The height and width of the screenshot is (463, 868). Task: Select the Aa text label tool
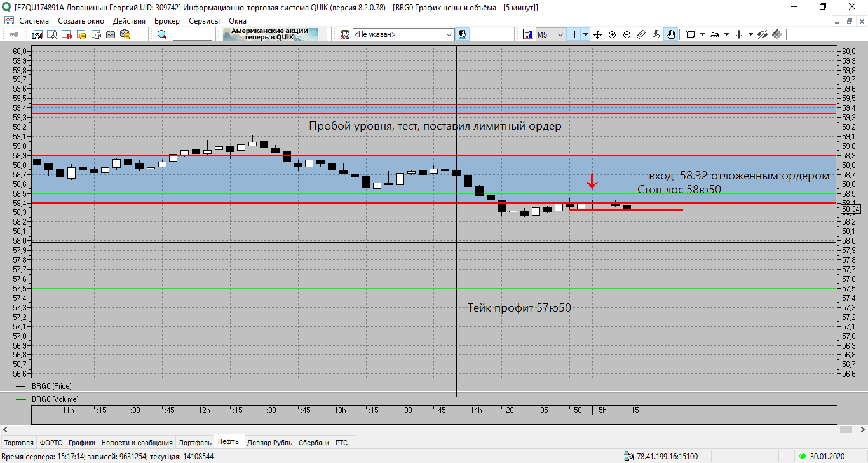[x=715, y=34]
